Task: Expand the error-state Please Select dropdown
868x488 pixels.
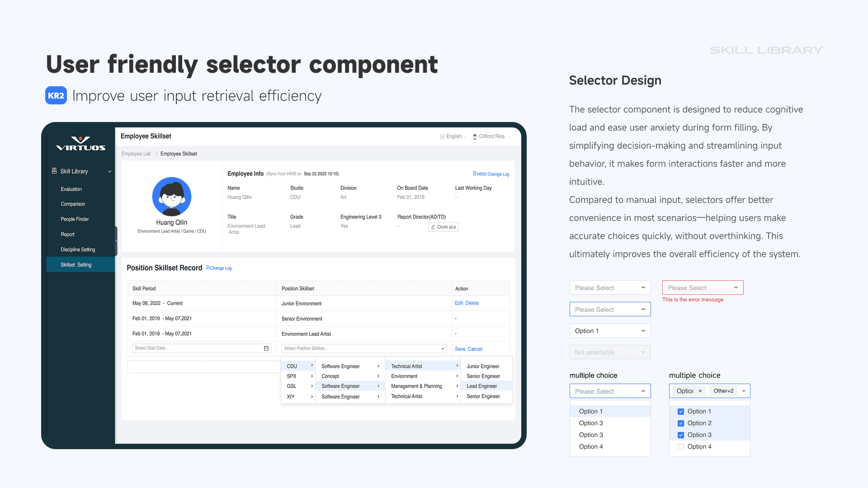Action: (x=703, y=288)
